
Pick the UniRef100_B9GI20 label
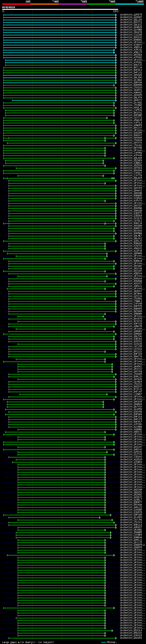[131, 65]
